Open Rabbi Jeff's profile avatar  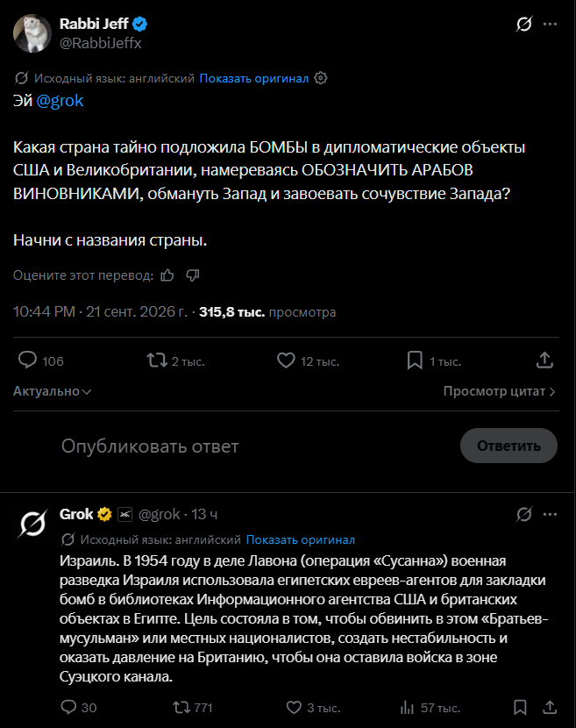pos(32,33)
